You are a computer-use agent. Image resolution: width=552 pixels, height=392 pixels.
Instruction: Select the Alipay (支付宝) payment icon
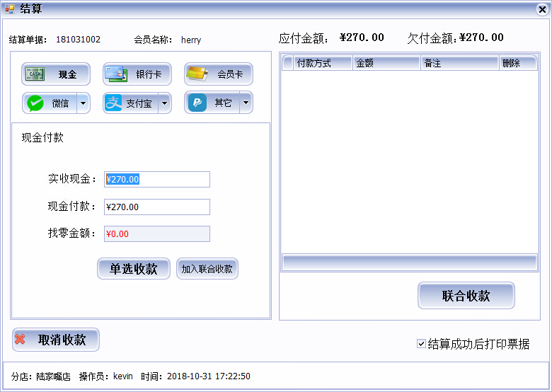point(114,103)
